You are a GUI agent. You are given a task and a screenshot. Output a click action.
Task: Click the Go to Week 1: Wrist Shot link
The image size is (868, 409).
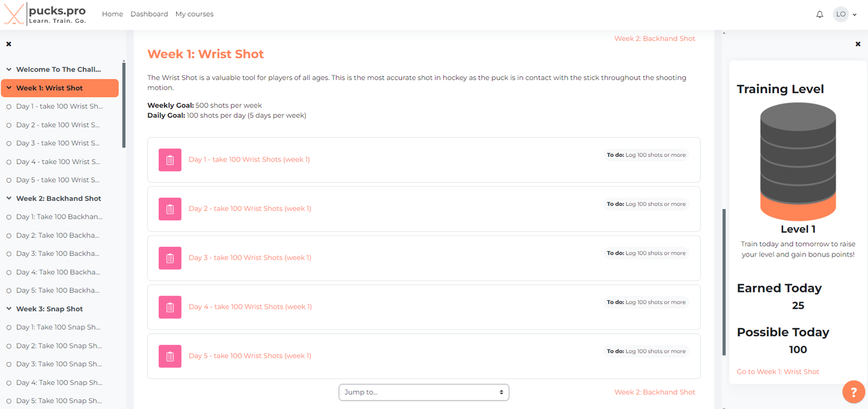click(x=778, y=372)
